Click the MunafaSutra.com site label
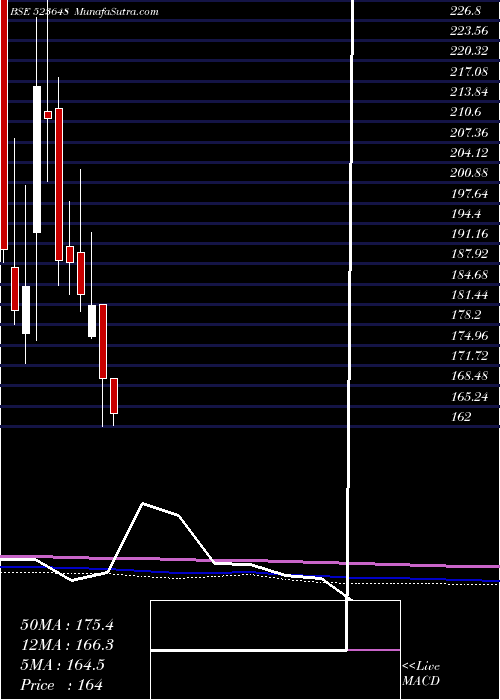The width and height of the screenshot is (500, 700). [x=116, y=12]
